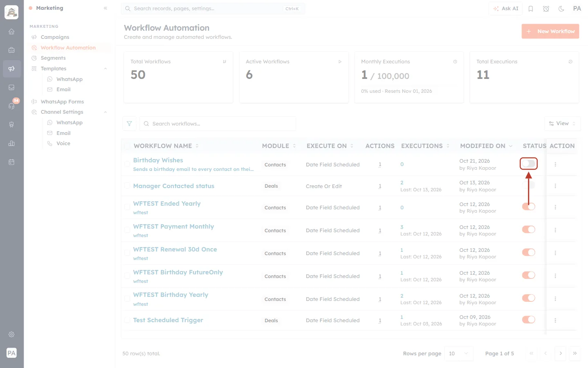Open row actions for WFTEST Payment Monthly
Screen dimensions: 588x368
point(555,230)
